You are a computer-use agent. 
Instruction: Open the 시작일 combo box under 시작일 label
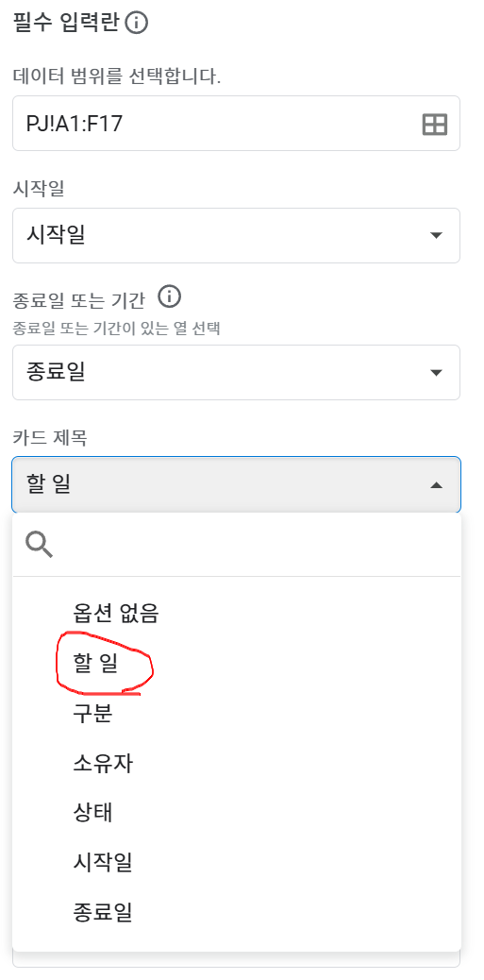coord(236,236)
